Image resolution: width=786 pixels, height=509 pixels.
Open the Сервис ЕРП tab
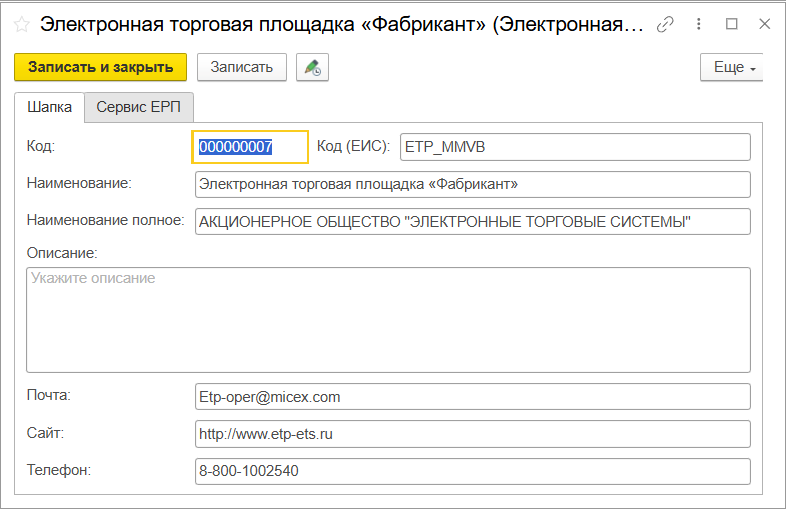(x=138, y=107)
